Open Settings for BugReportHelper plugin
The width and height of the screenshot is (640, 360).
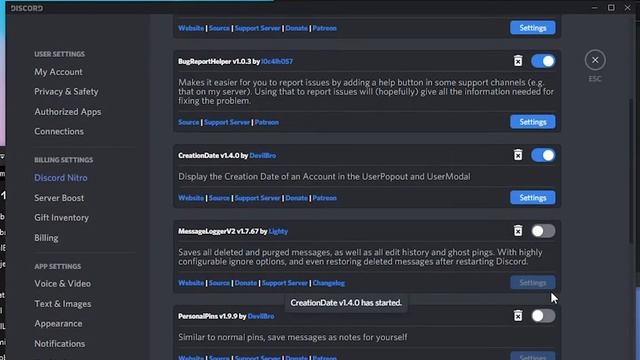pyautogui.click(x=533, y=122)
